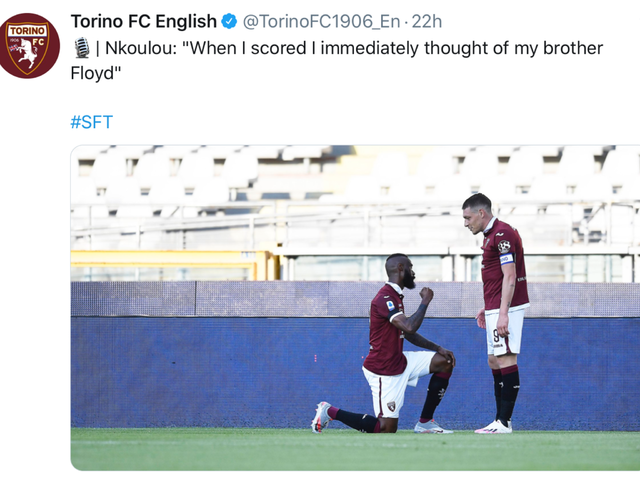Click the number 9 on the white shorts
This screenshot has height=480, width=640.
click(x=496, y=336)
